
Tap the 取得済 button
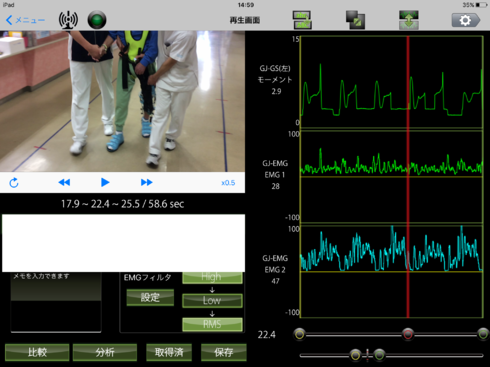pos(169,352)
